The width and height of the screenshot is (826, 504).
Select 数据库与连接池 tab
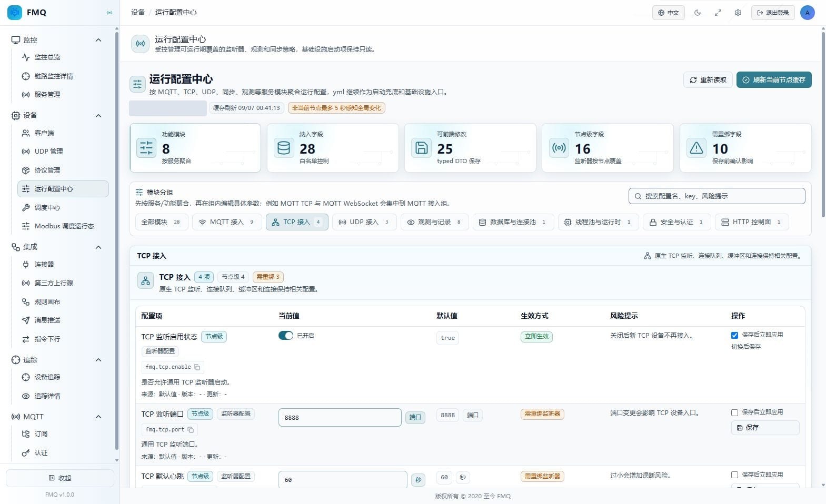(x=513, y=222)
